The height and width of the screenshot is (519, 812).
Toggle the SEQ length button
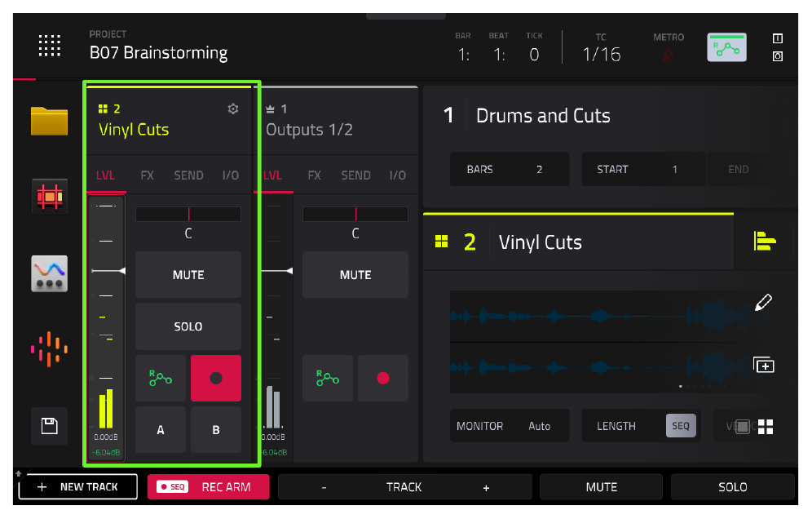click(681, 426)
